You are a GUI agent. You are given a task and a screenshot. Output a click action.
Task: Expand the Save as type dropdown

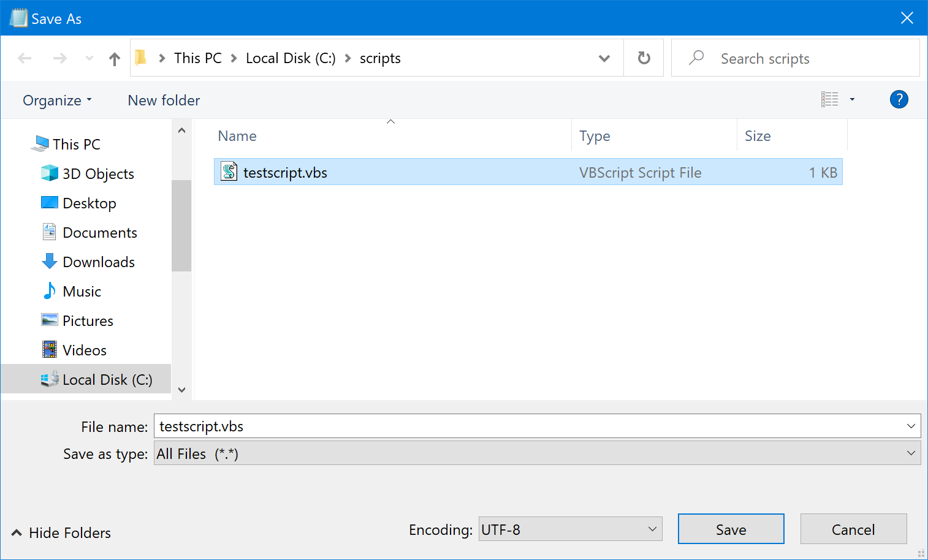pos(536,453)
